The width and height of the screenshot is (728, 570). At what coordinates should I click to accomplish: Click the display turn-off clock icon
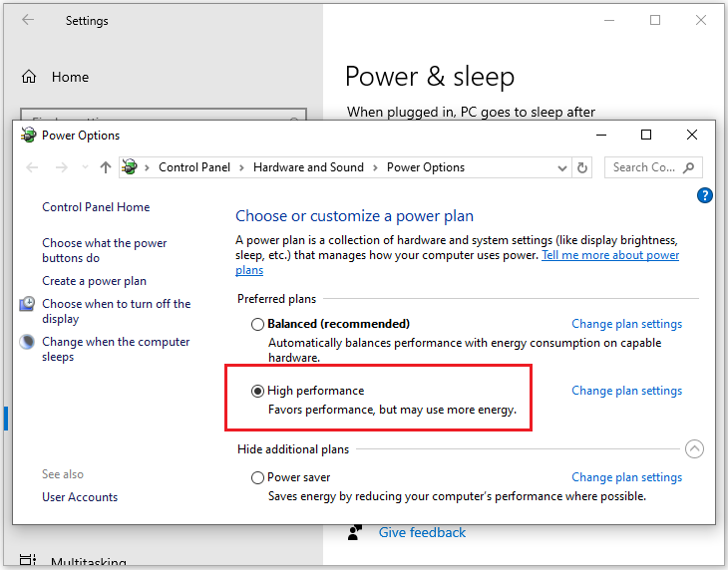coord(27,304)
